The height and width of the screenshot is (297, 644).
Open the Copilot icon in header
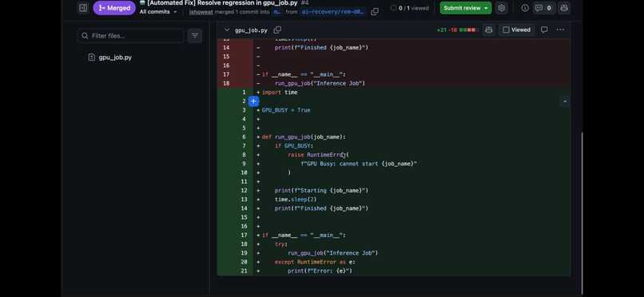pos(564,8)
